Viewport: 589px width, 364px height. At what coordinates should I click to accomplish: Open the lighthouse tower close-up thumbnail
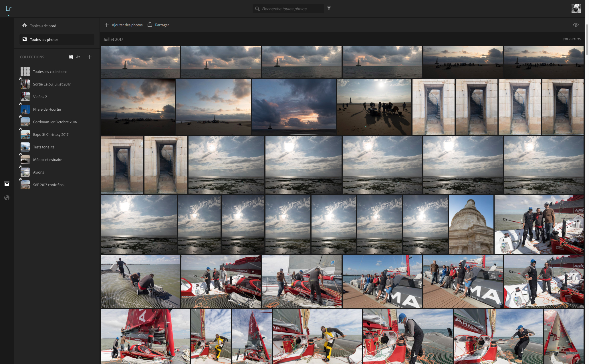click(x=471, y=224)
